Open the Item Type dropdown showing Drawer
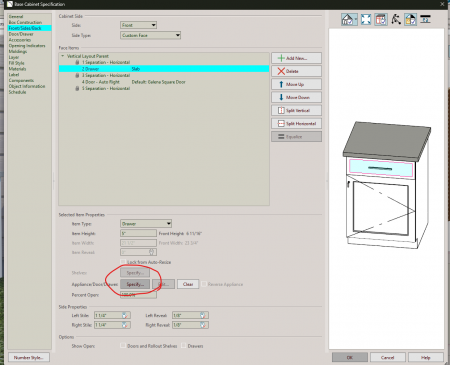The width and height of the screenshot is (450, 365). tap(146, 224)
